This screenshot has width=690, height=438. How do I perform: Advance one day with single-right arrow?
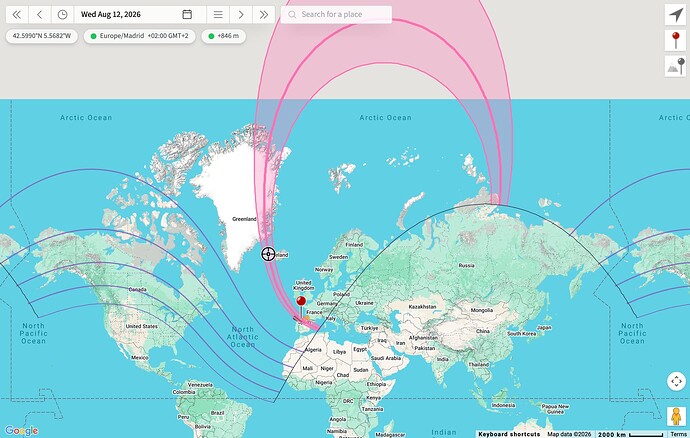coord(241,15)
